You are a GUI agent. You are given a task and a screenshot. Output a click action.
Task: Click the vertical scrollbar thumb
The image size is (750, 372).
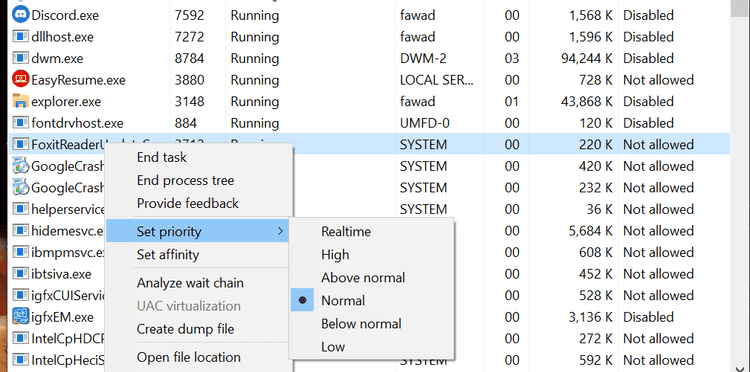click(x=740, y=8)
